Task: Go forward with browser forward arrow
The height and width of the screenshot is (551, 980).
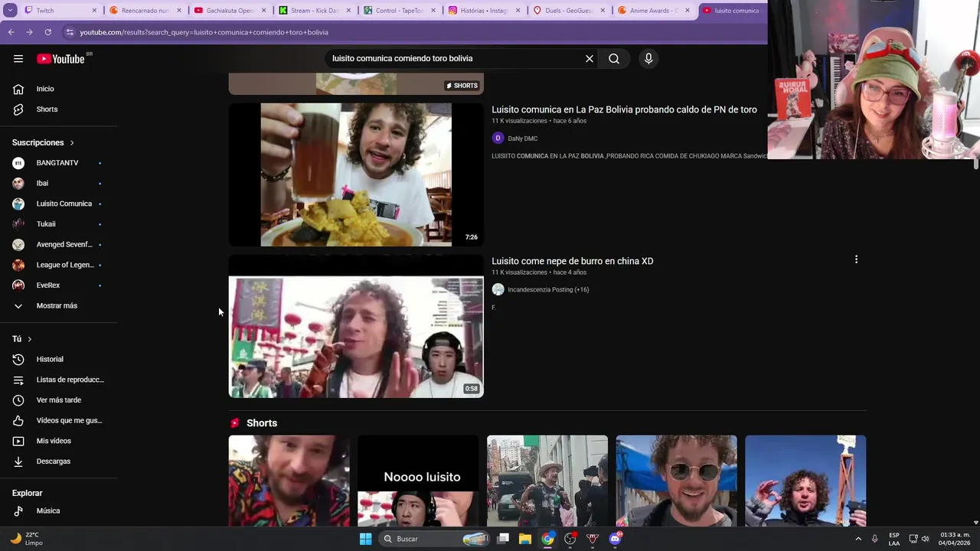Action: (29, 32)
